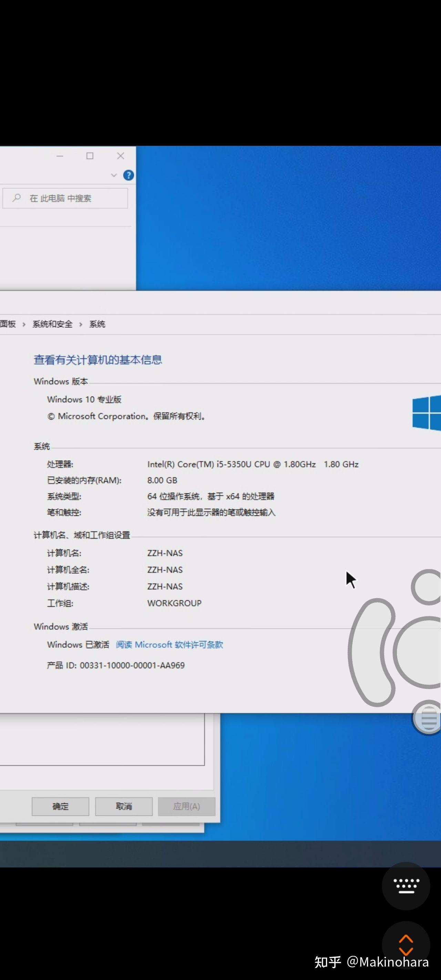
Task: Select the Microsoft Corporation copyright line
Action: tap(127, 416)
